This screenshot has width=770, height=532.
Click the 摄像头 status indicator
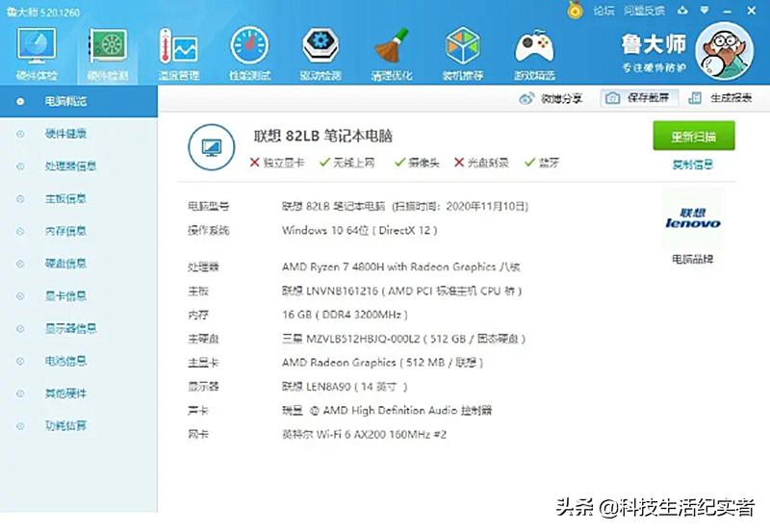(417, 163)
